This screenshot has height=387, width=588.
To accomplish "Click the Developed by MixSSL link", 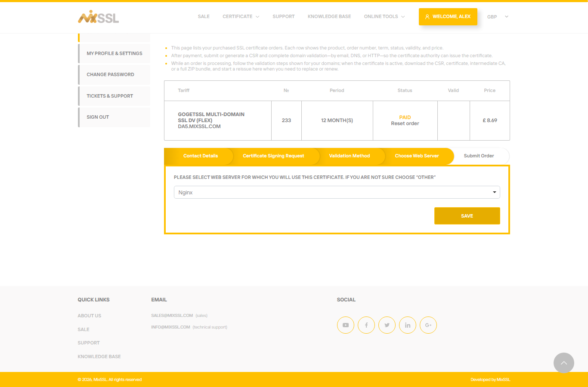I will [x=490, y=380].
